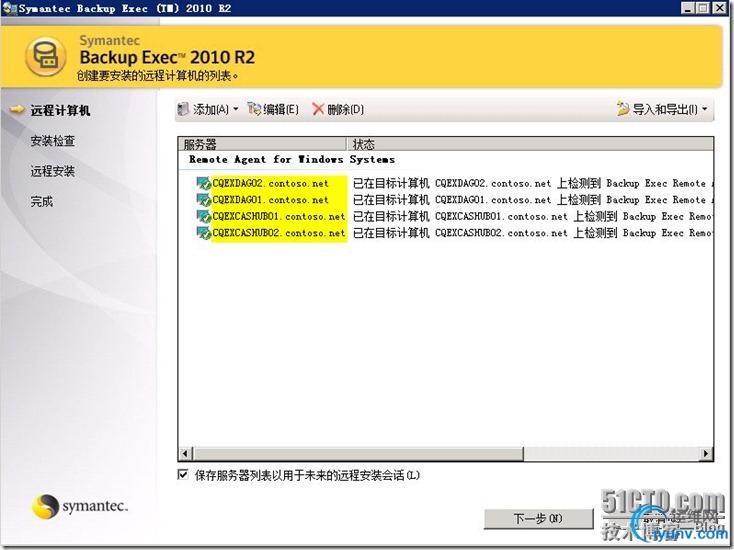The image size is (734, 550).
Task: Click the horizontal scrollbar left arrow
Action: [x=185, y=453]
